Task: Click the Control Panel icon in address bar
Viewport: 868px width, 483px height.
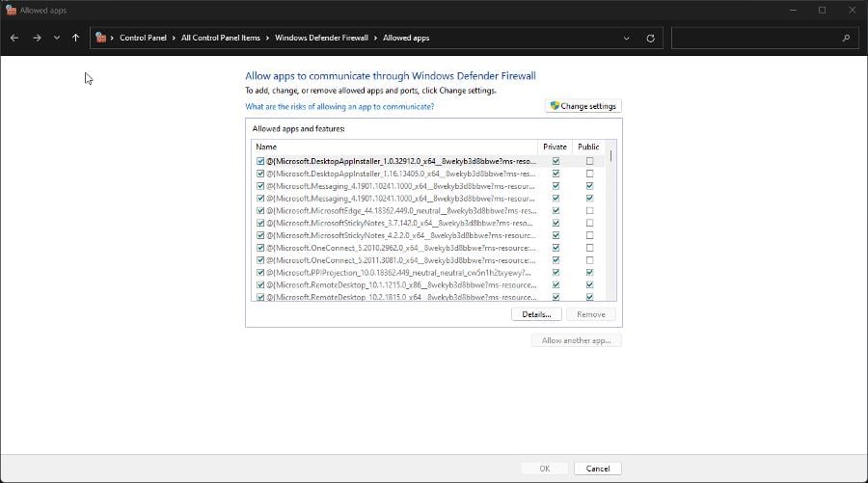Action: point(100,38)
